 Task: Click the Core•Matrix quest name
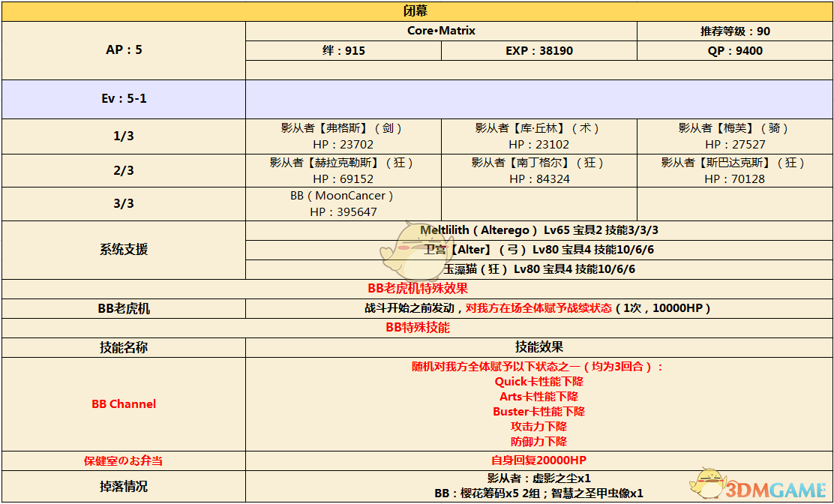pos(441,31)
